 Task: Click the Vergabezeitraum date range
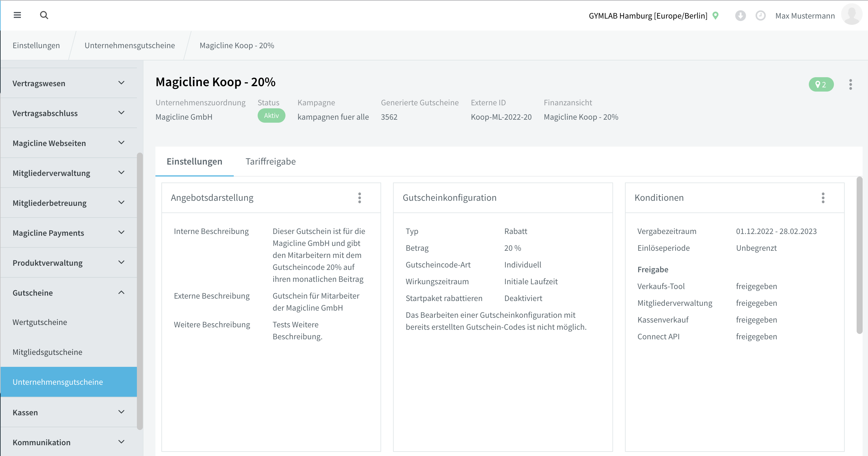pos(776,231)
